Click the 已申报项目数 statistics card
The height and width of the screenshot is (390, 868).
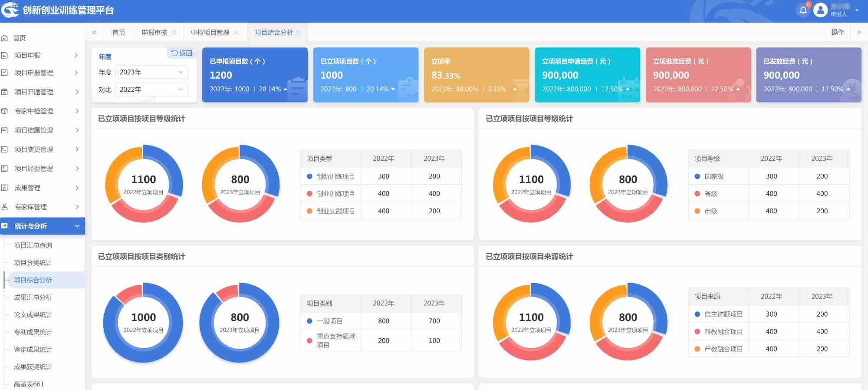point(255,75)
